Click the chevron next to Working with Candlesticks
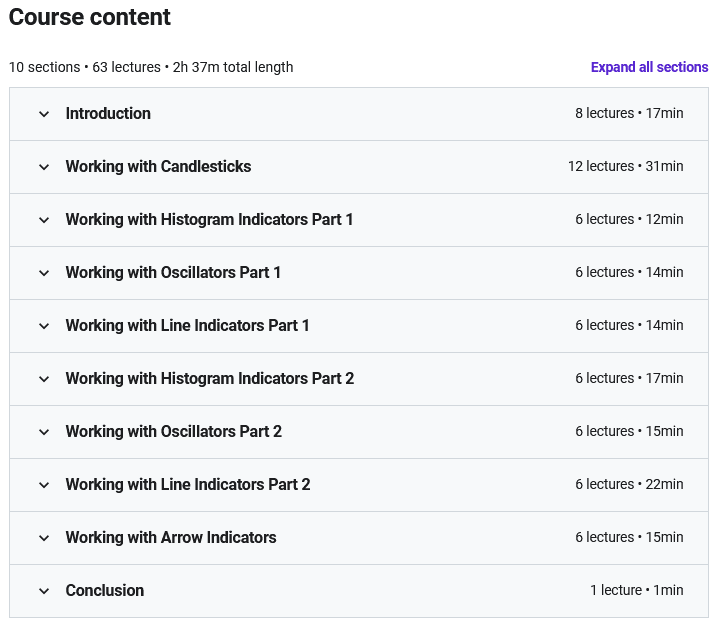The image size is (720, 628). [x=44, y=167]
